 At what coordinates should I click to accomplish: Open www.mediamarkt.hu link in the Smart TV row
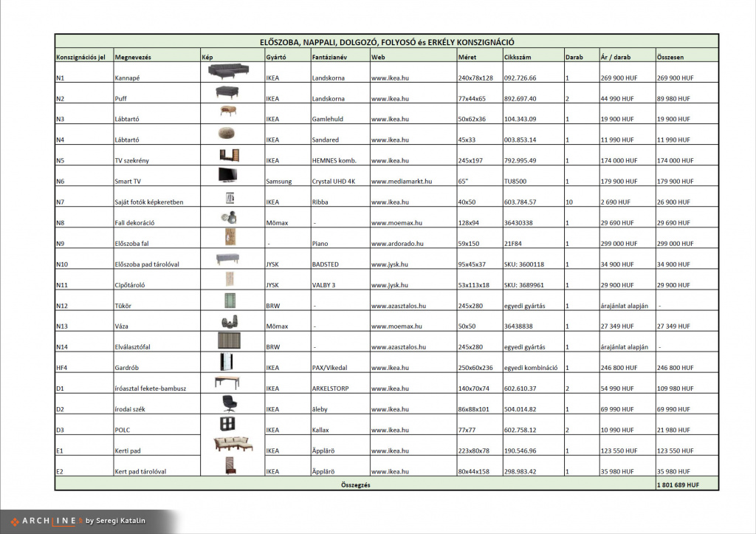(402, 182)
